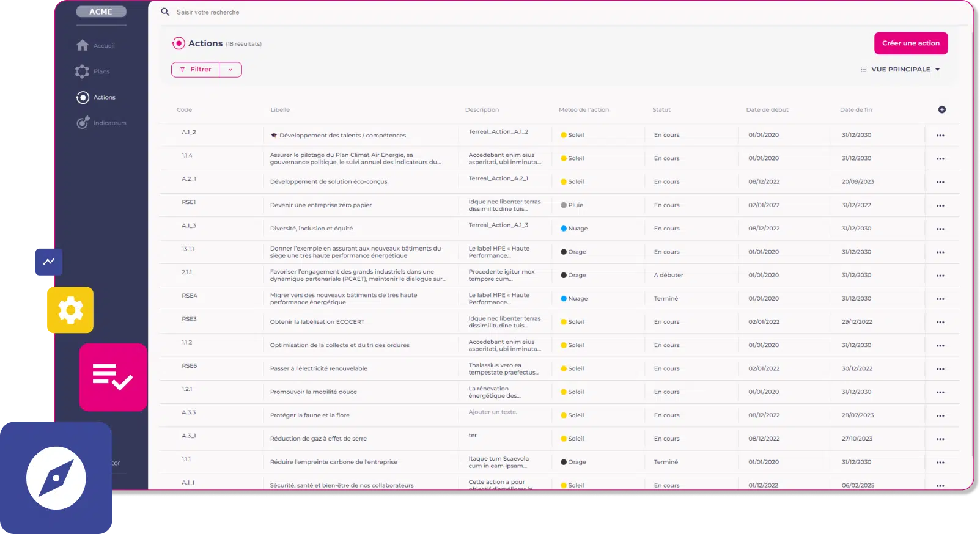Screen dimensions: 980x534
Task: Click code cell A.3.3
Action: coord(188,412)
